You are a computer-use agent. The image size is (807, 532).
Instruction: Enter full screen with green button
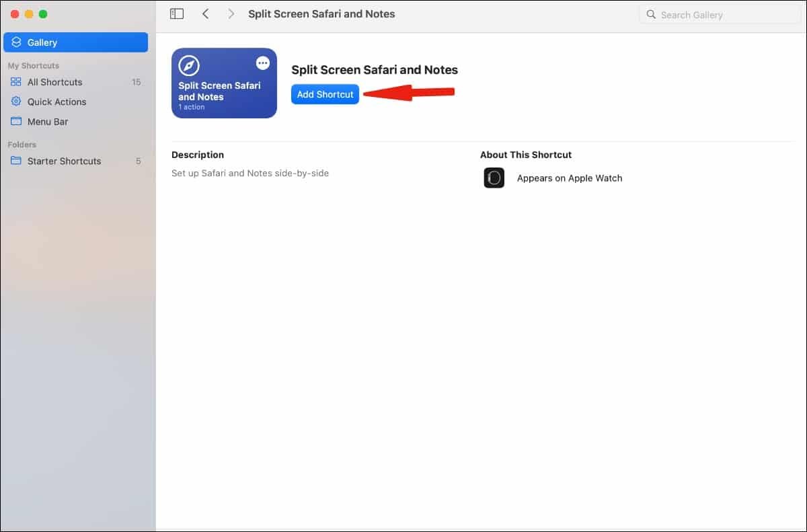coord(43,14)
